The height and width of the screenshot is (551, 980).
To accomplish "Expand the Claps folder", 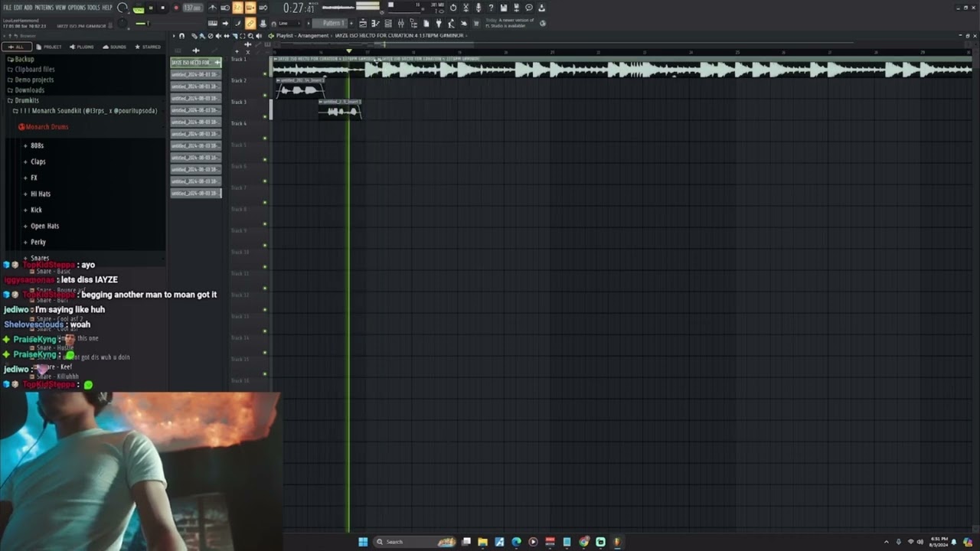I will (38, 161).
